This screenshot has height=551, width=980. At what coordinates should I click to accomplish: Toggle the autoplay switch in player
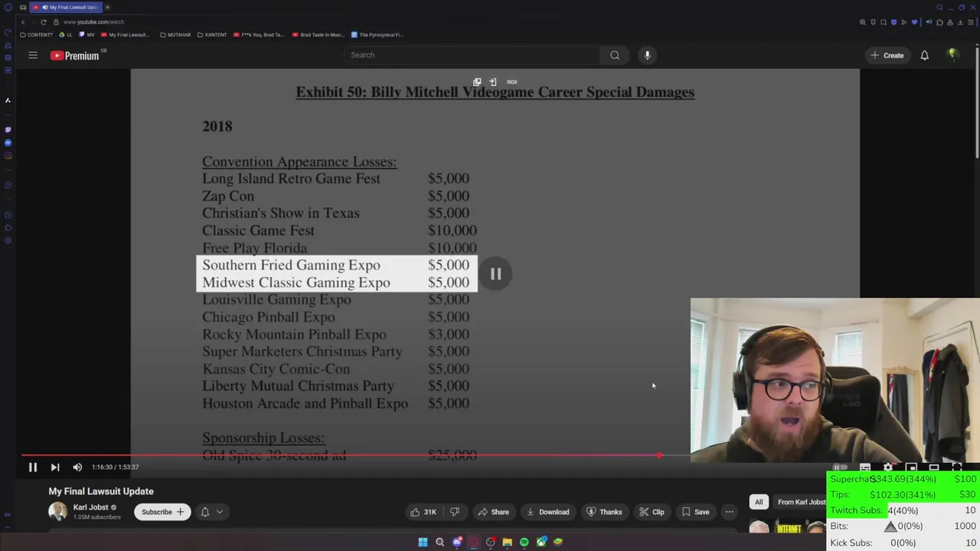tap(840, 467)
